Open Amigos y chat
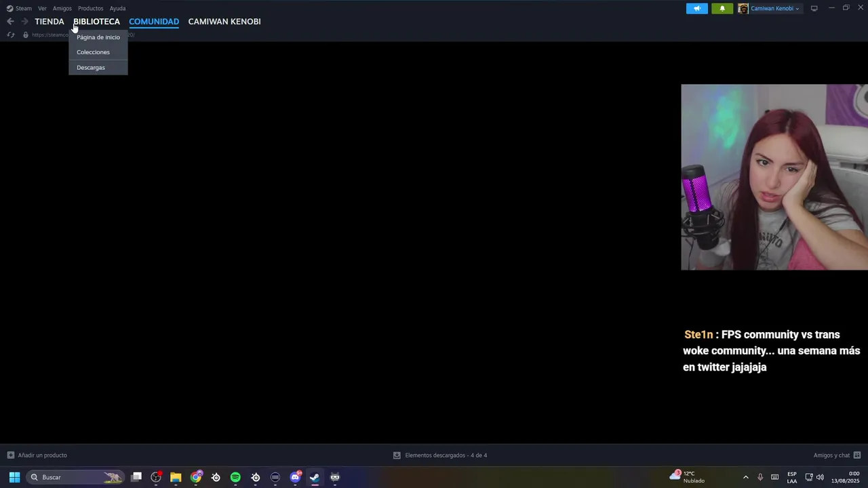The image size is (868, 488). [837, 455]
